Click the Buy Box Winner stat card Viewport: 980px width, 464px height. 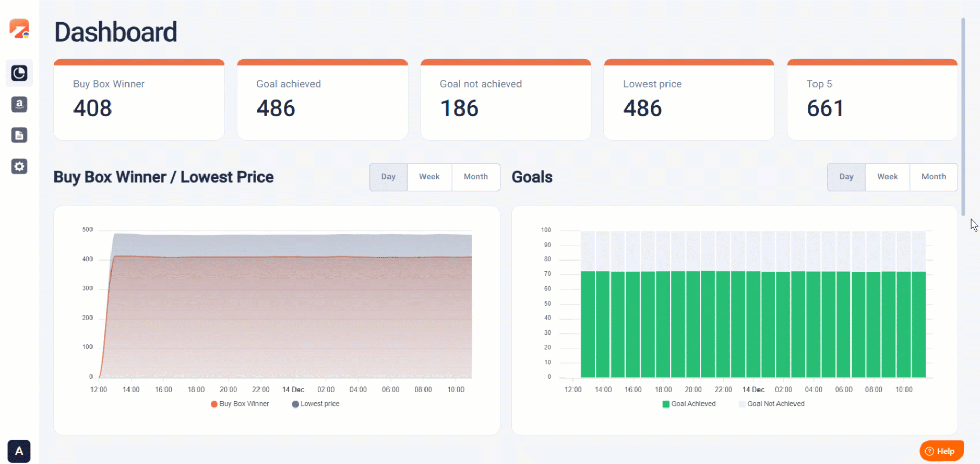click(139, 100)
